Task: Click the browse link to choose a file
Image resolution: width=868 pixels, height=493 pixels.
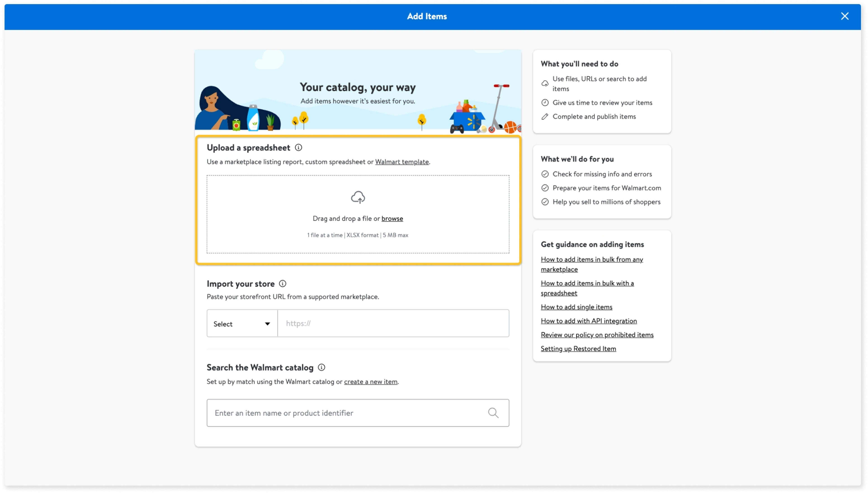Action: click(392, 219)
